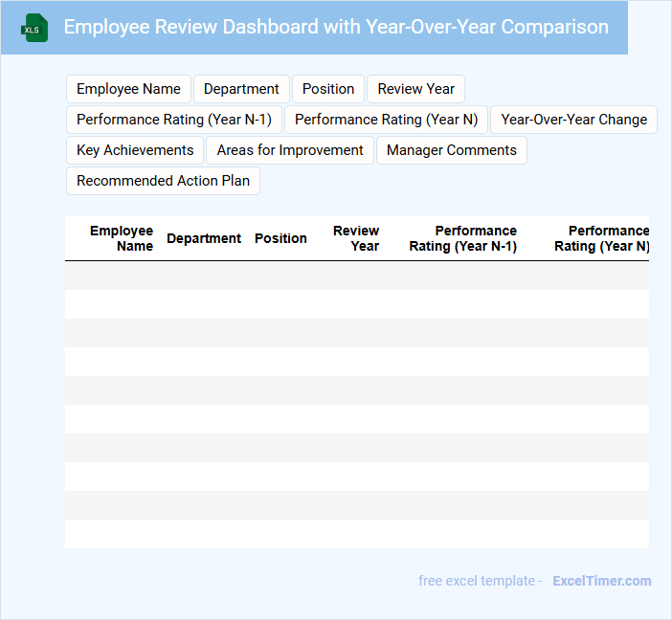Open the ExcelTimer.com link
The height and width of the screenshot is (620, 672).
601,581
